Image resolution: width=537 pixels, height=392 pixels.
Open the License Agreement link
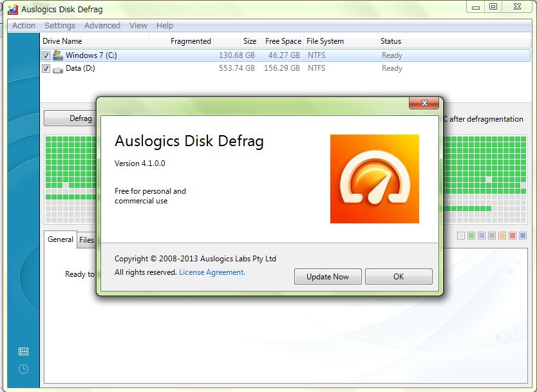point(212,272)
